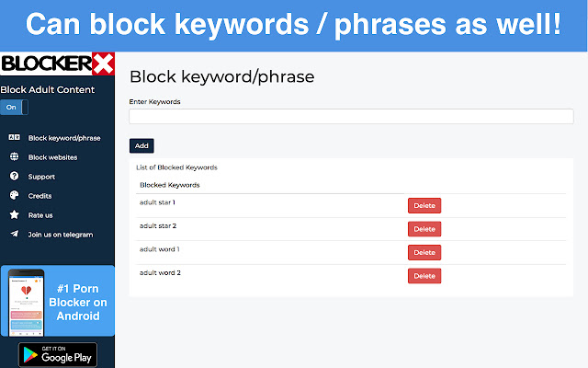Viewport: 588px width, 368px height.
Task: Toggle Block Adult Content switch off
Action: click(x=14, y=108)
